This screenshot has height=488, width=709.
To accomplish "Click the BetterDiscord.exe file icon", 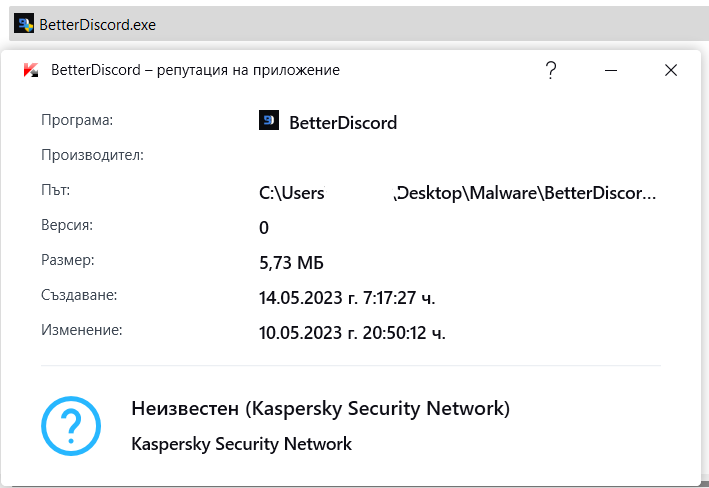I will [x=24, y=24].
